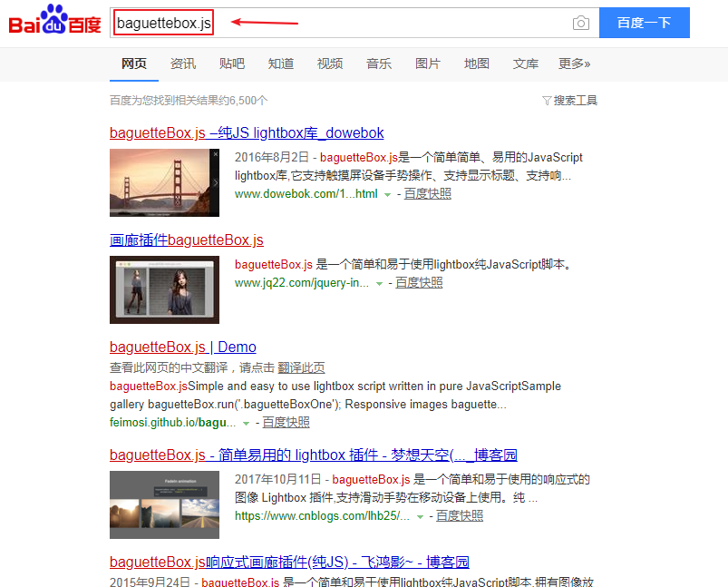Viewport: 728px width, 587px height.
Task: Switch to the 视频 tab
Action: [330, 64]
